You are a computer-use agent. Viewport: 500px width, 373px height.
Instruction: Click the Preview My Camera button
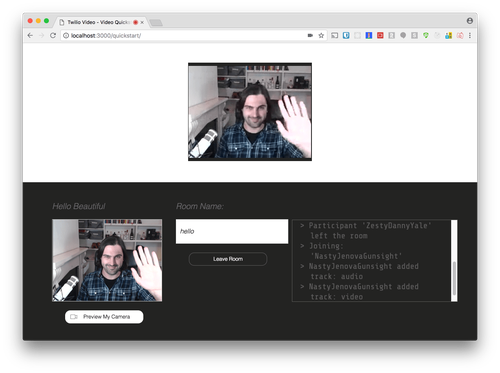coord(104,317)
